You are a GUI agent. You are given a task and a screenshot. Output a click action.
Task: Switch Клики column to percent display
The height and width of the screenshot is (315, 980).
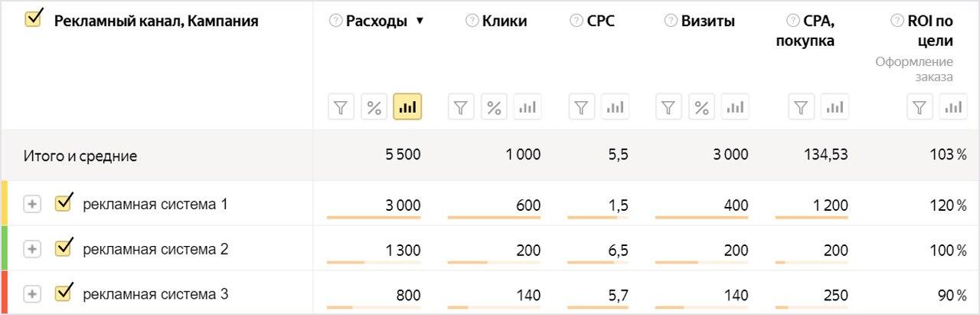(494, 107)
